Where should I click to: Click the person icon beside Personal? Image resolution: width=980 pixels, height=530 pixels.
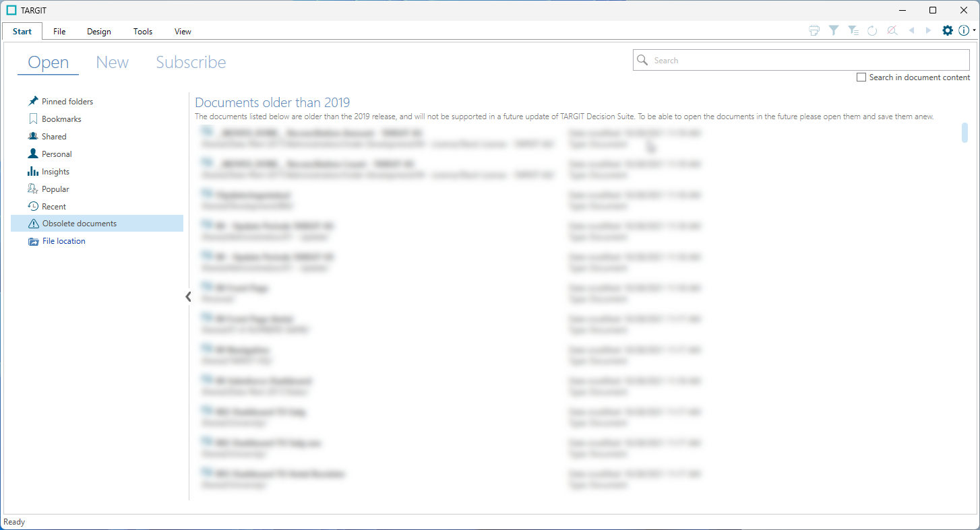pyautogui.click(x=33, y=154)
